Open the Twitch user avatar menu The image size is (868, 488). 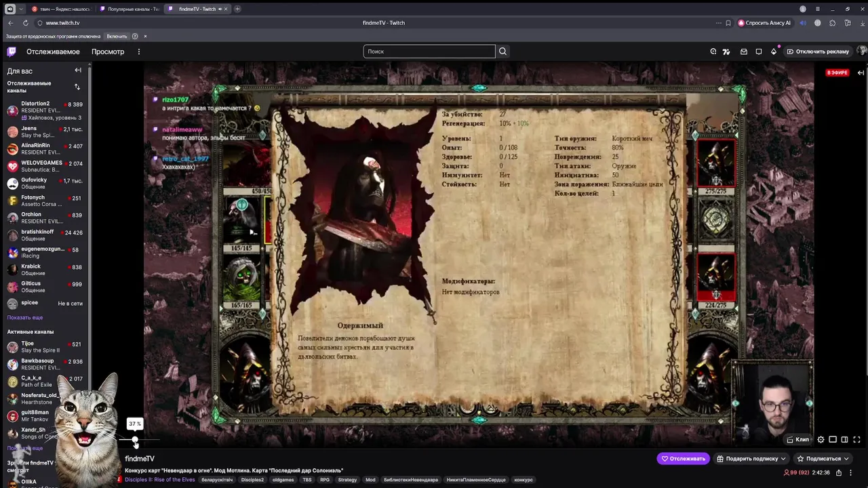tap(862, 52)
